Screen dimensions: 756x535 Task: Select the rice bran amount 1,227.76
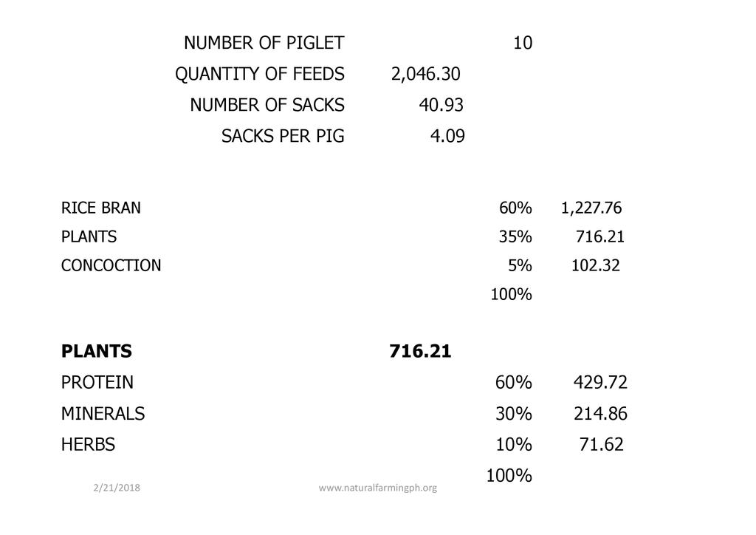click(591, 208)
